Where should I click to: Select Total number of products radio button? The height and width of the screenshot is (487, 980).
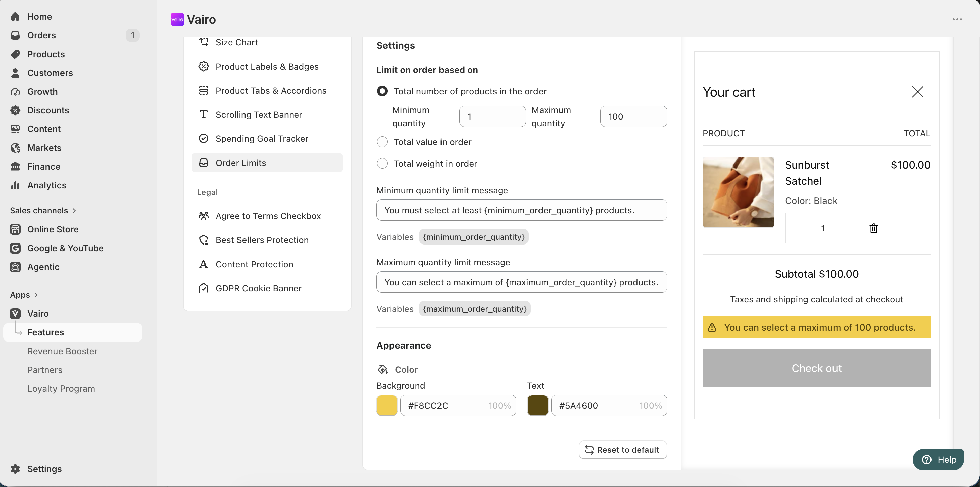click(382, 91)
